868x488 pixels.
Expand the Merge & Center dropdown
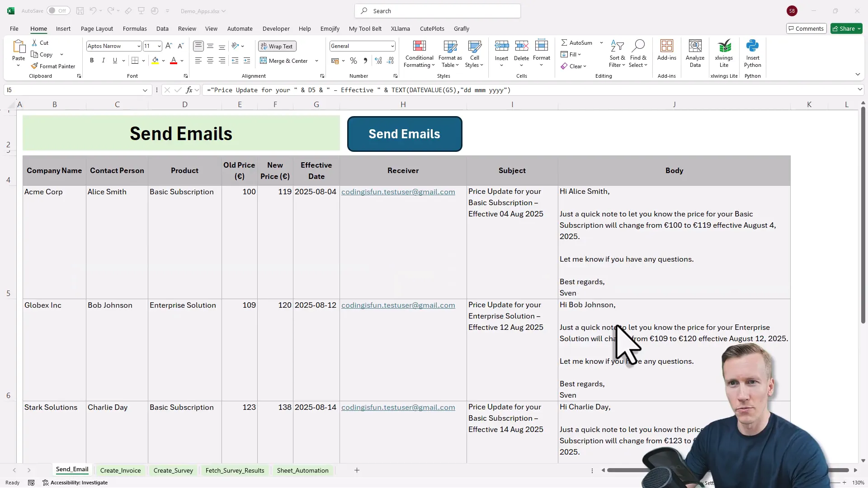316,61
